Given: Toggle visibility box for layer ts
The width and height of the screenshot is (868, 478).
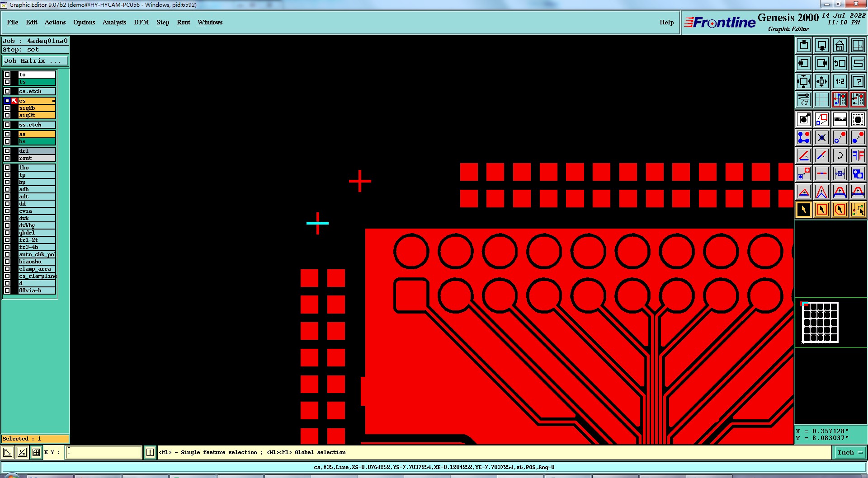Looking at the screenshot, I should (x=7, y=82).
